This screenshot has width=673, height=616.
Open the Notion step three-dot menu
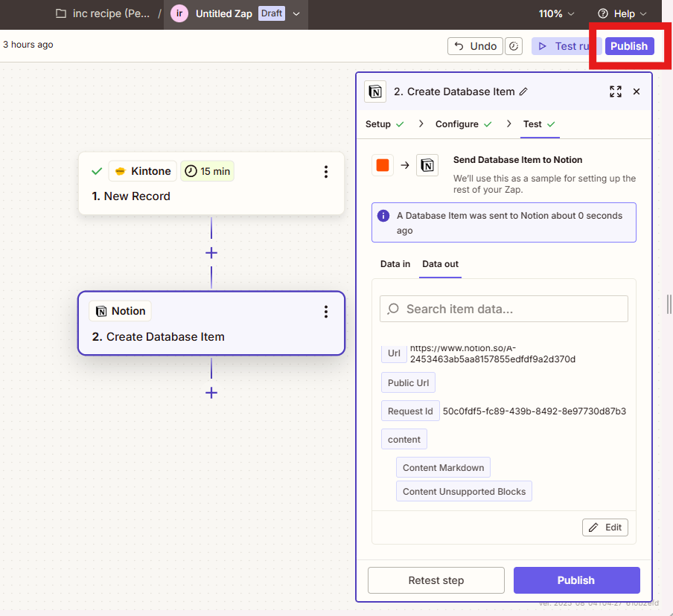[x=326, y=312]
